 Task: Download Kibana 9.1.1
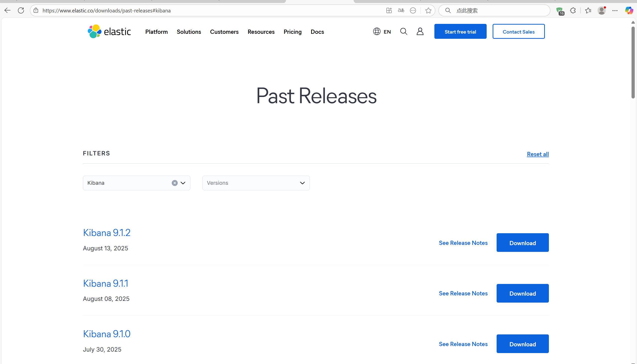click(x=522, y=293)
